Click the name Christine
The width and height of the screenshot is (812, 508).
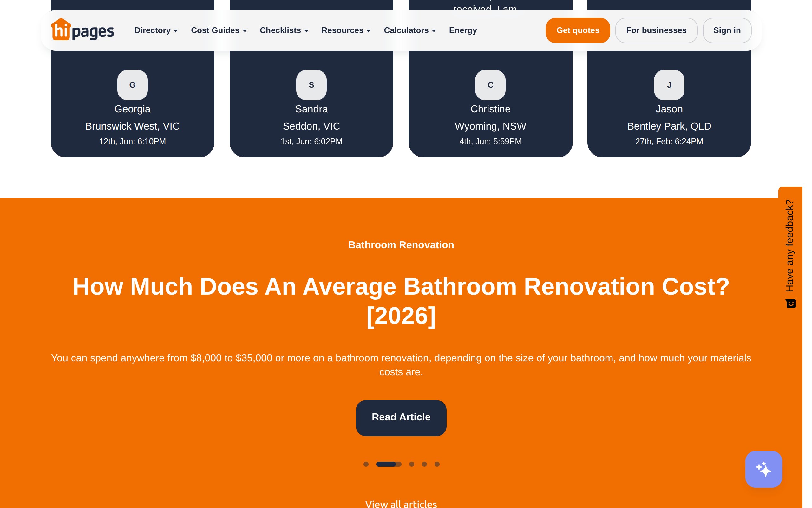(x=490, y=109)
